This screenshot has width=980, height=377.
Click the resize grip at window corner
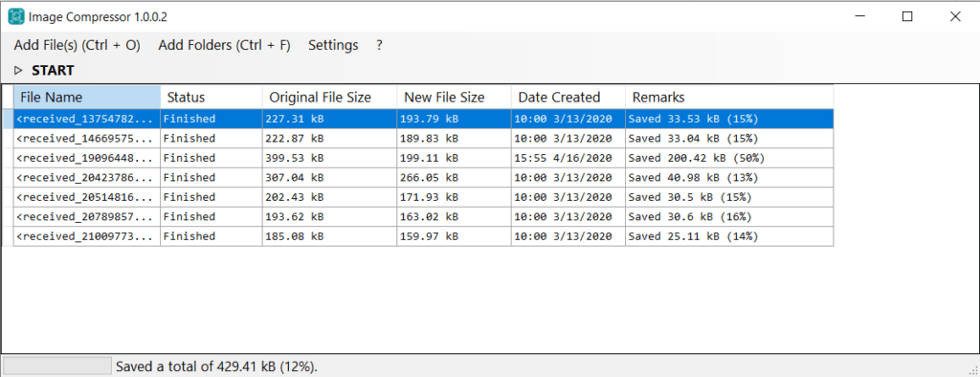972,369
